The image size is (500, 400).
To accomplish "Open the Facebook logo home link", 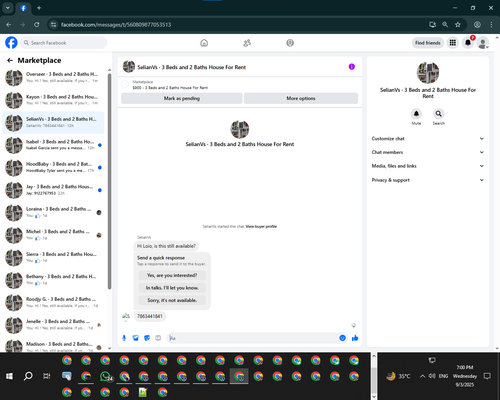I will [x=11, y=43].
